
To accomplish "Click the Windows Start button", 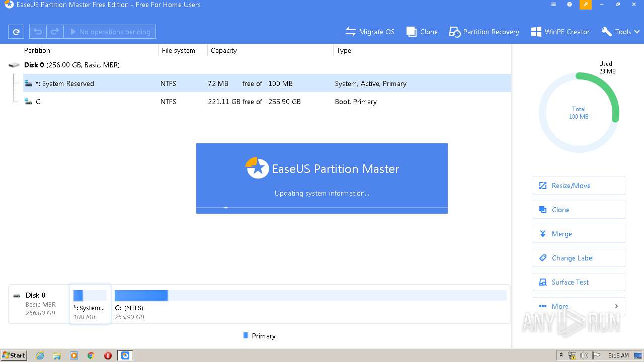I will 14,355.
